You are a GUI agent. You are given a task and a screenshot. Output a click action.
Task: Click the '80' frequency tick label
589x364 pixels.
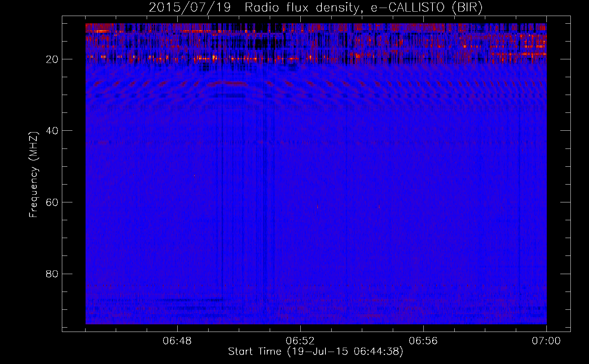[x=52, y=274]
